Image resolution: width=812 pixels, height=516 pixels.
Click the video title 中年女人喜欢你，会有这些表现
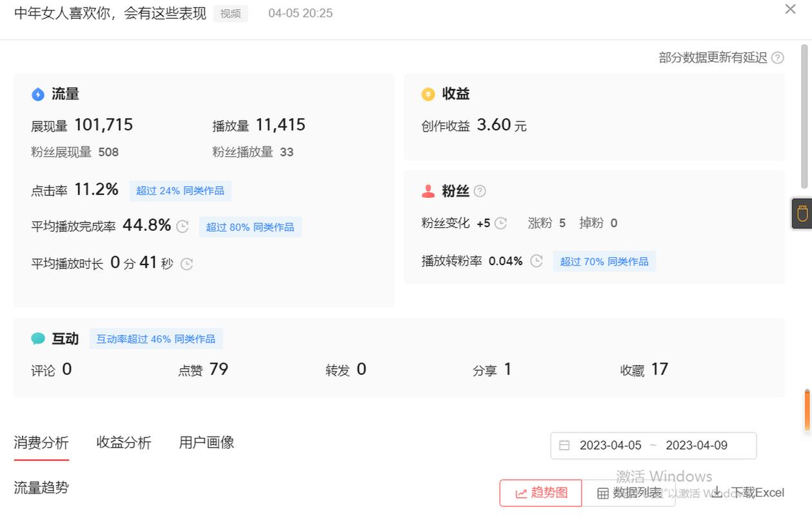tap(110, 13)
